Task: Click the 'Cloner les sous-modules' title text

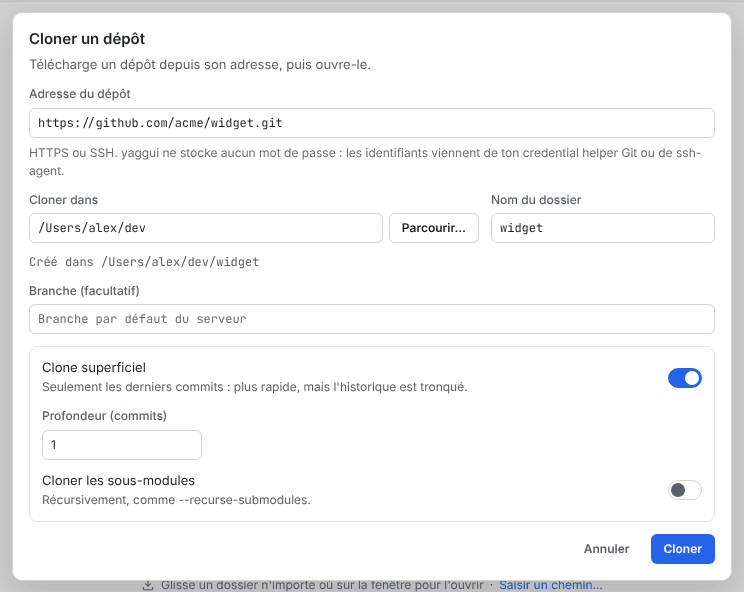Action: pyautogui.click(x=119, y=481)
